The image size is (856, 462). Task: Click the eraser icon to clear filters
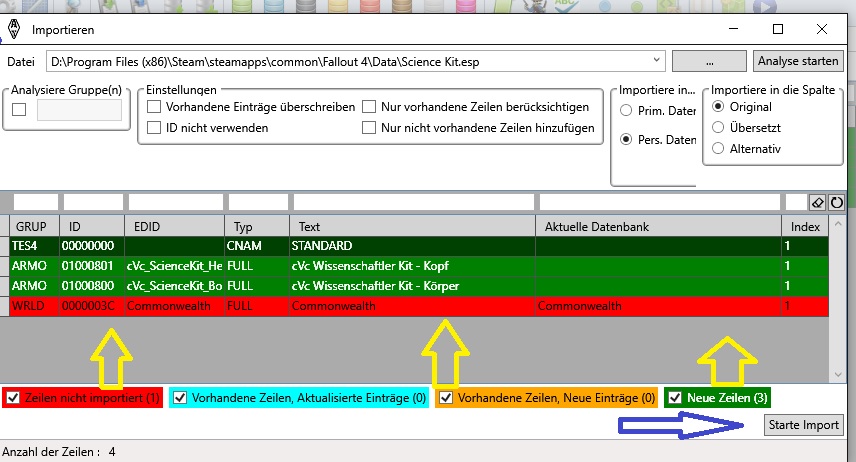point(818,203)
